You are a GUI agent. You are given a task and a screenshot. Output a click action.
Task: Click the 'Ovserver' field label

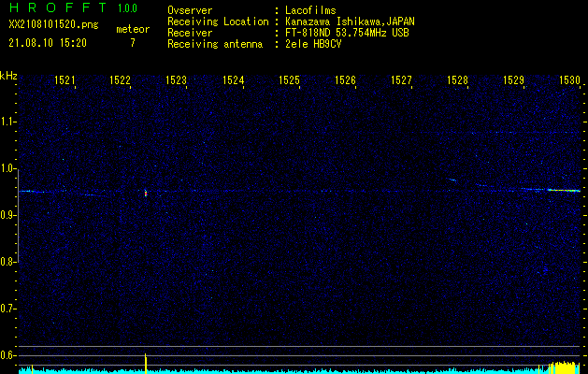click(190, 10)
